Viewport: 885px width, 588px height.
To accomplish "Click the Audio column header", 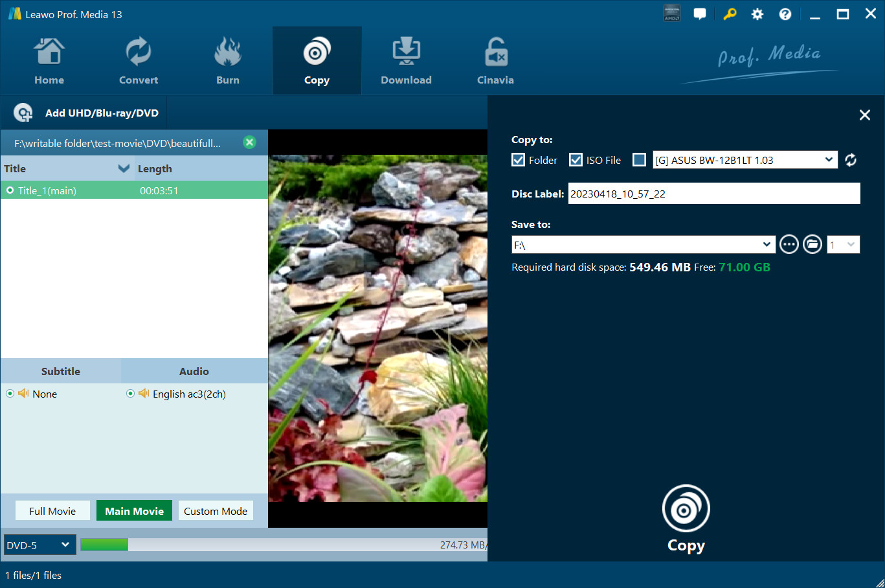I will [194, 371].
